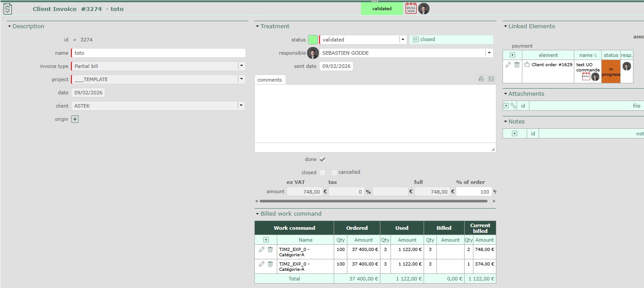644x288 pixels.
Task: Collapse the Billed work command section
Action: point(257,214)
